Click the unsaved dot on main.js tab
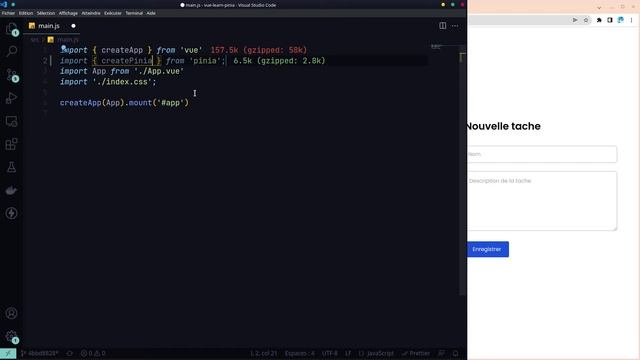Screen dimensions: 640x360 pos(73,26)
